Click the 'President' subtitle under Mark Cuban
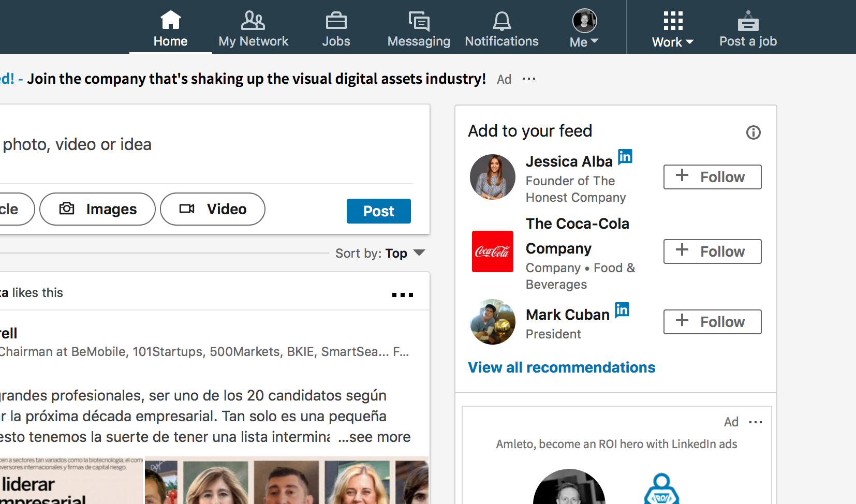Screen dimensions: 856x504 click(553, 334)
